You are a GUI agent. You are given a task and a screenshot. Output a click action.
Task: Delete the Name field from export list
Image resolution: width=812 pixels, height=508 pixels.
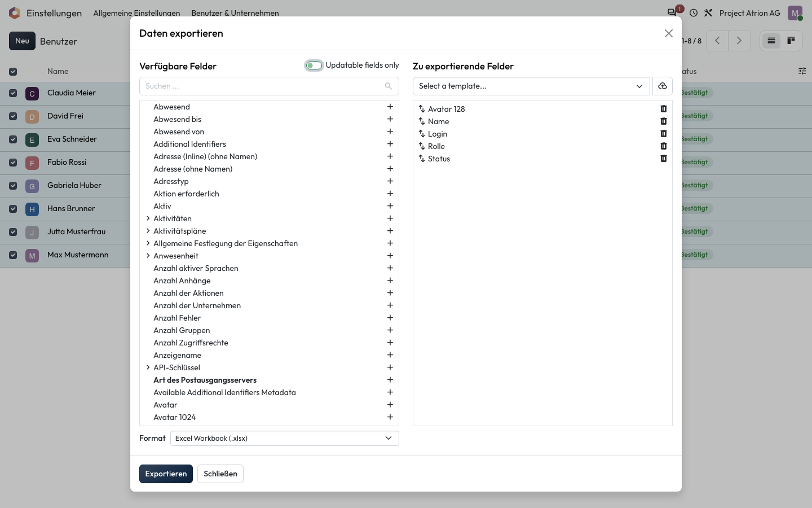[664, 121]
